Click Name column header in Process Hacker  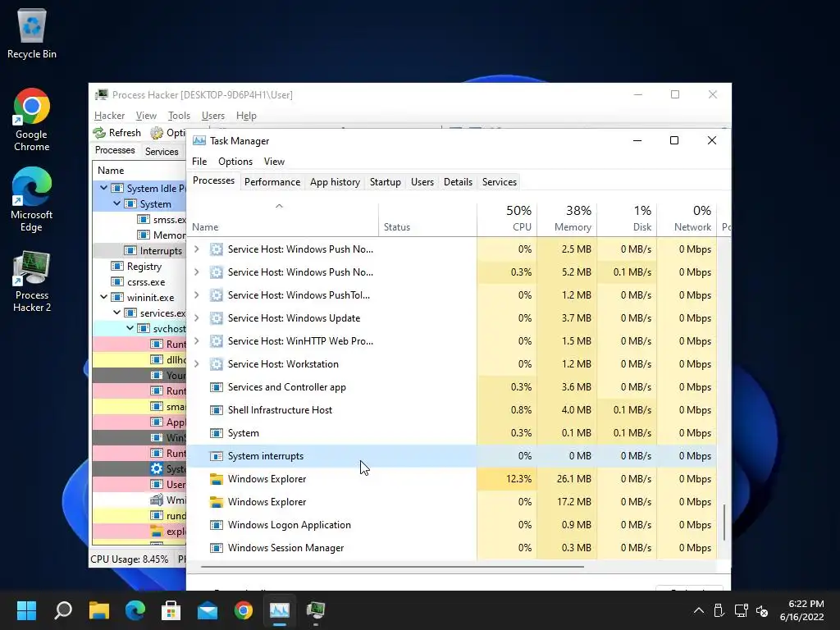[x=139, y=171]
